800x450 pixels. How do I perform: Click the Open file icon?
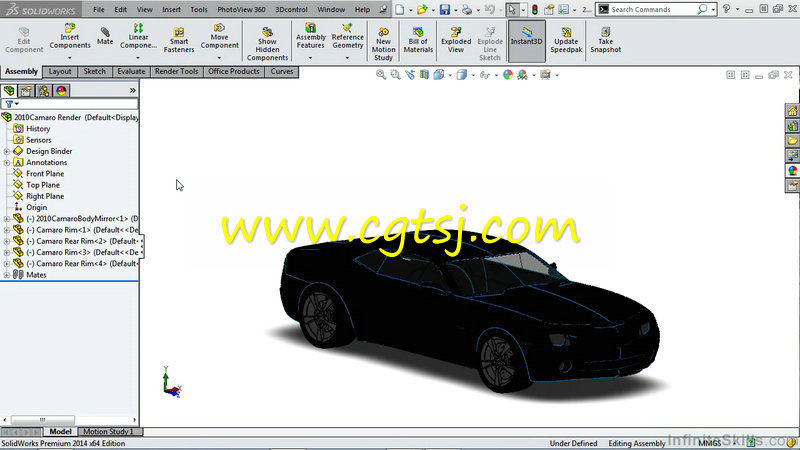(x=421, y=9)
